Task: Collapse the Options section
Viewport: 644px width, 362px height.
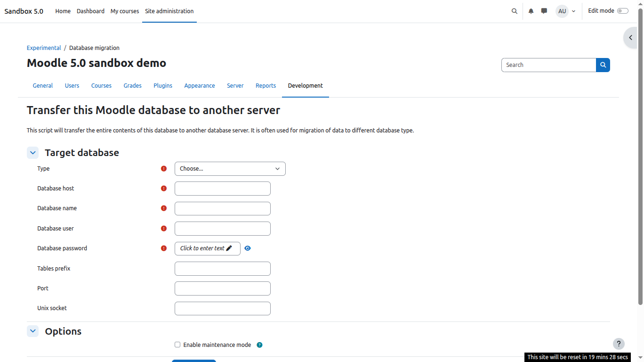Action: [x=32, y=331]
